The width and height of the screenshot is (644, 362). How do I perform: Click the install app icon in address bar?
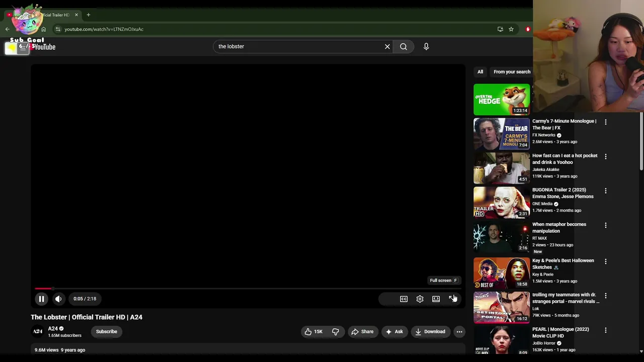pyautogui.click(x=500, y=29)
